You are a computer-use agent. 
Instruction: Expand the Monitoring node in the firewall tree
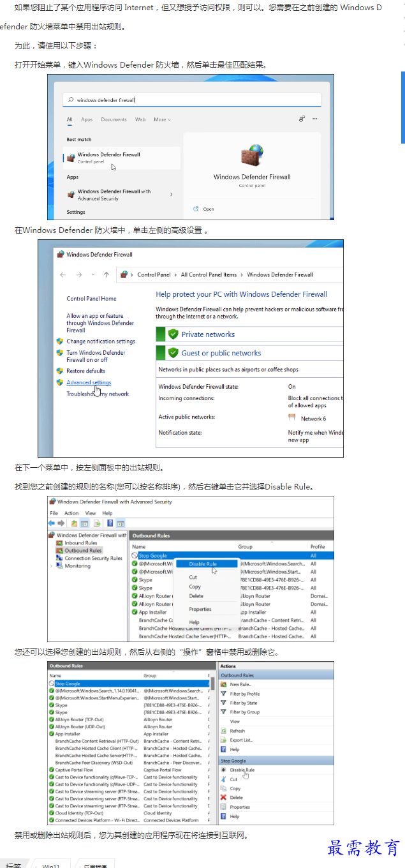point(52,566)
